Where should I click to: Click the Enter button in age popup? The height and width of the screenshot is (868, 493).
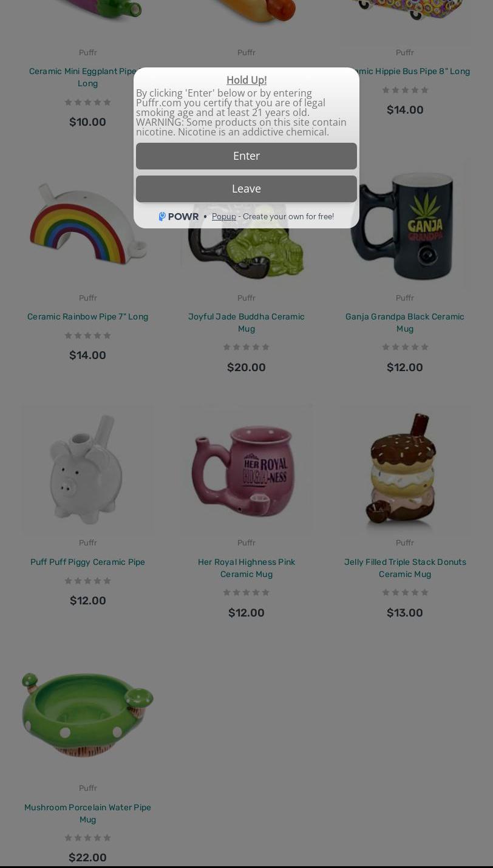click(x=246, y=156)
